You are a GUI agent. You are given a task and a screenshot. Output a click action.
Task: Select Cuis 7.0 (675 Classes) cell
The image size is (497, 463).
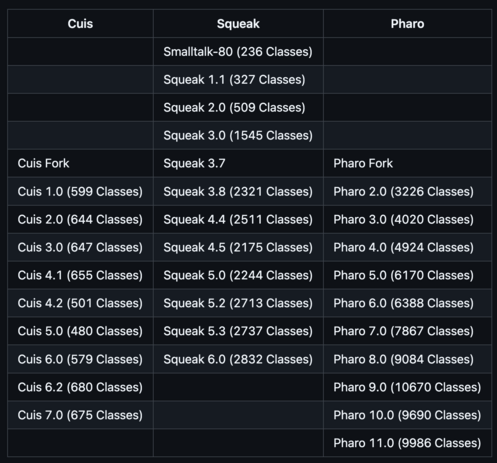[x=80, y=415]
